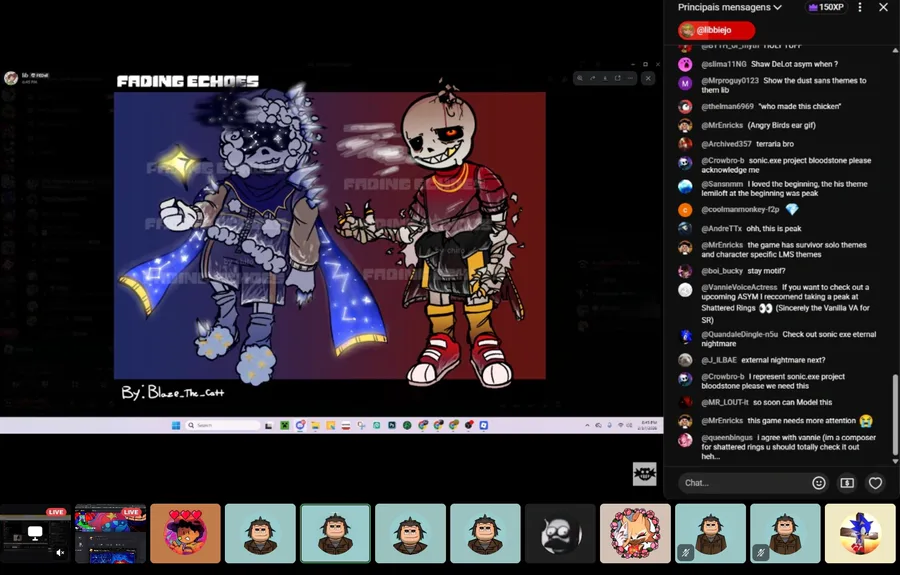
Task: Click username @J_ILBAE in chat
Action: [719, 360]
